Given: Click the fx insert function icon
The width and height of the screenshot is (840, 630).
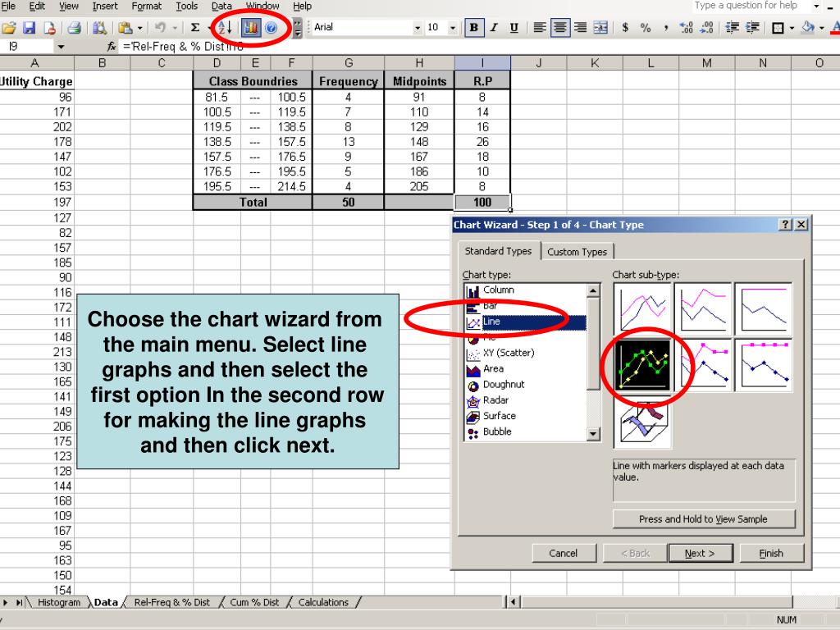Looking at the screenshot, I should tap(111, 47).
